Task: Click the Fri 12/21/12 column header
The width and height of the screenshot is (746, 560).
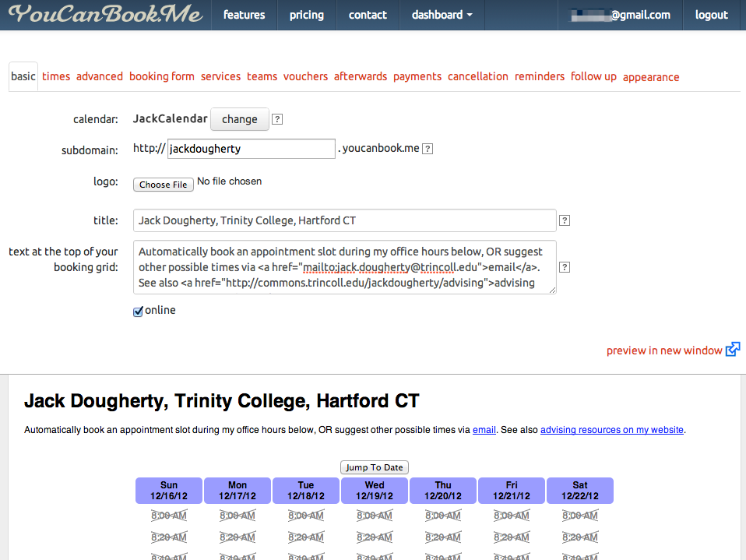Action: coord(512,491)
